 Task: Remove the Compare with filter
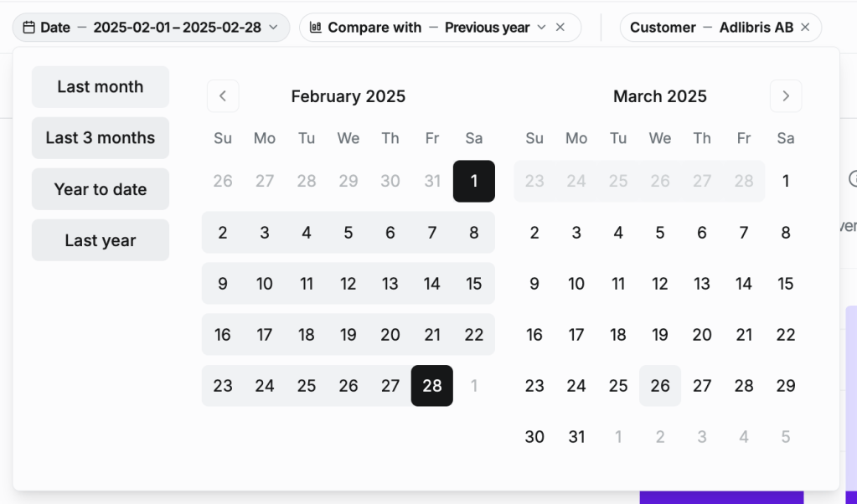coord(560,28)
